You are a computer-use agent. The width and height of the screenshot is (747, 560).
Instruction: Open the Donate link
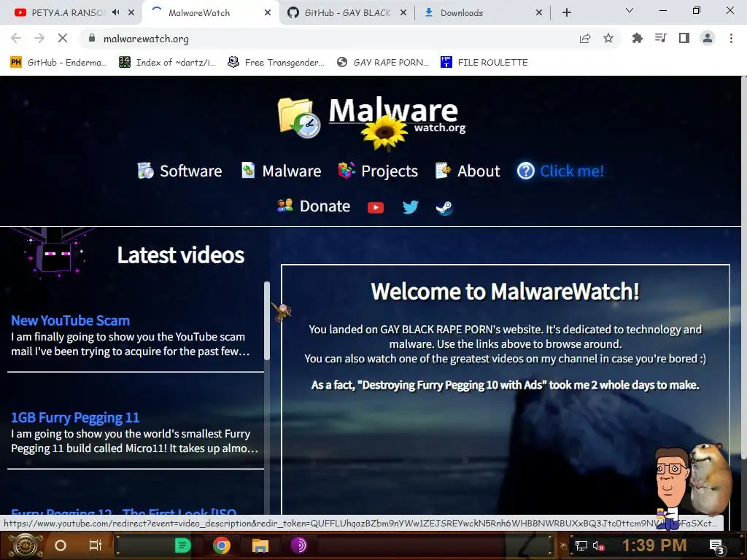(325, 206)
